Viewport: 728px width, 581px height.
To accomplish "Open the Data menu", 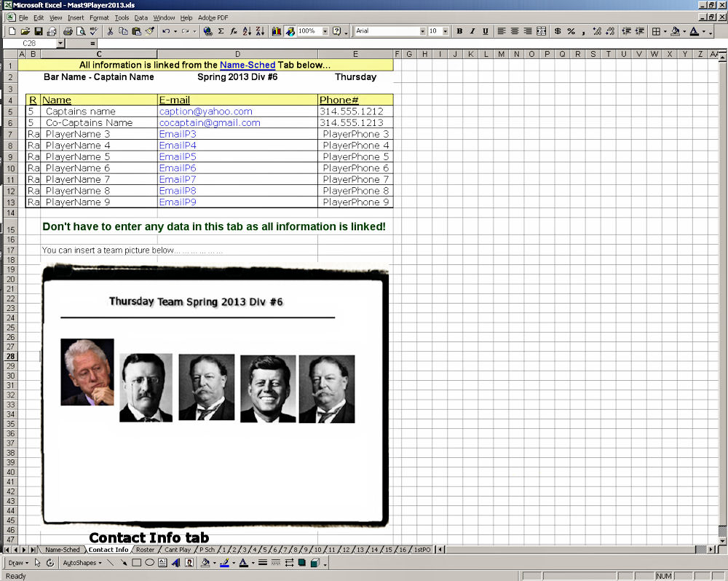I will point(141,17).
